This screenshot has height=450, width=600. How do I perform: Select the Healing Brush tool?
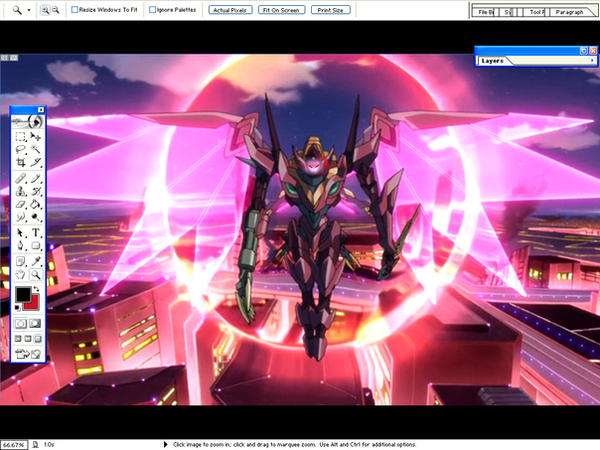(x=20, y=179)
